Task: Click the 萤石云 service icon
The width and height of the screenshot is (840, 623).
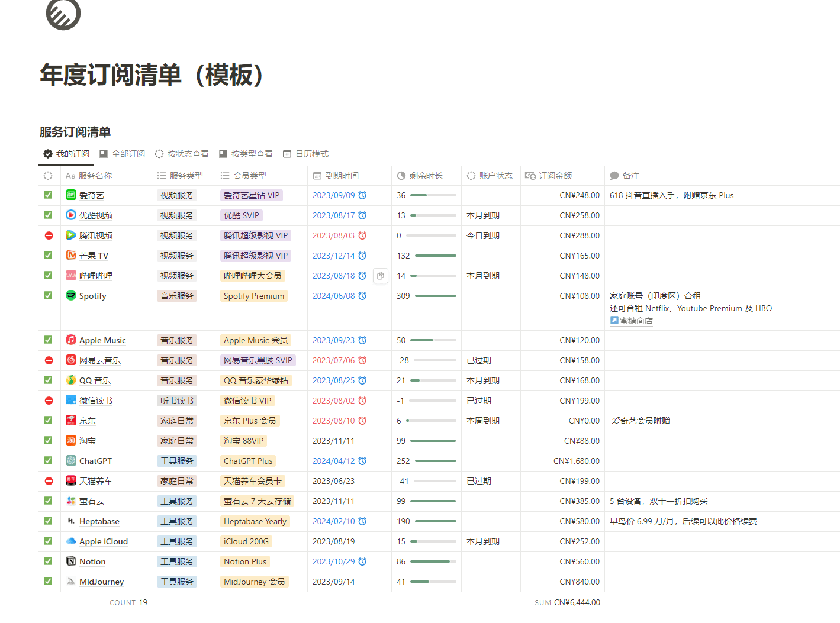Action: point(71,501)
